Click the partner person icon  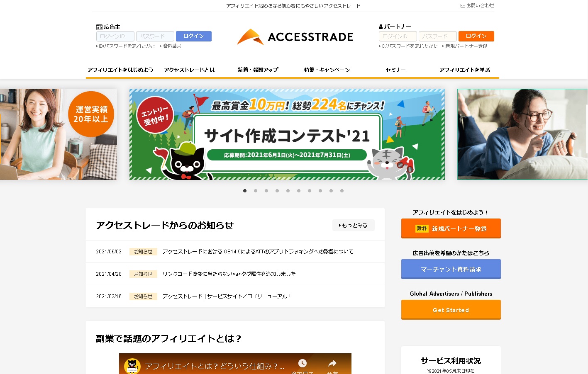click(x=381, y=27)
